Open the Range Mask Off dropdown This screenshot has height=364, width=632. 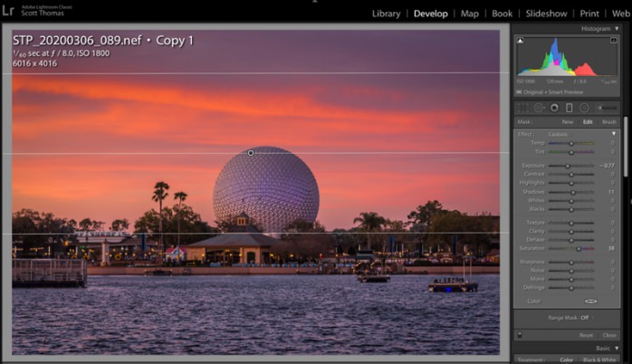point(585,318)
